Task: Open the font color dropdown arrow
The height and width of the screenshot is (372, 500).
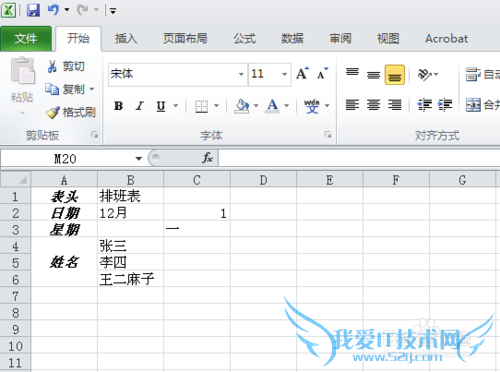Action: click(x=286, y=106)
